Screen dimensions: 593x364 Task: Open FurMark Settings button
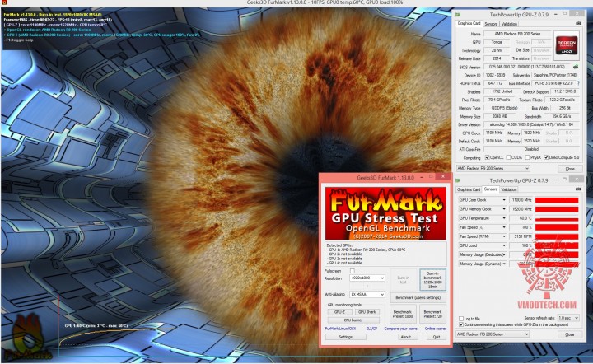click(345, 337)
